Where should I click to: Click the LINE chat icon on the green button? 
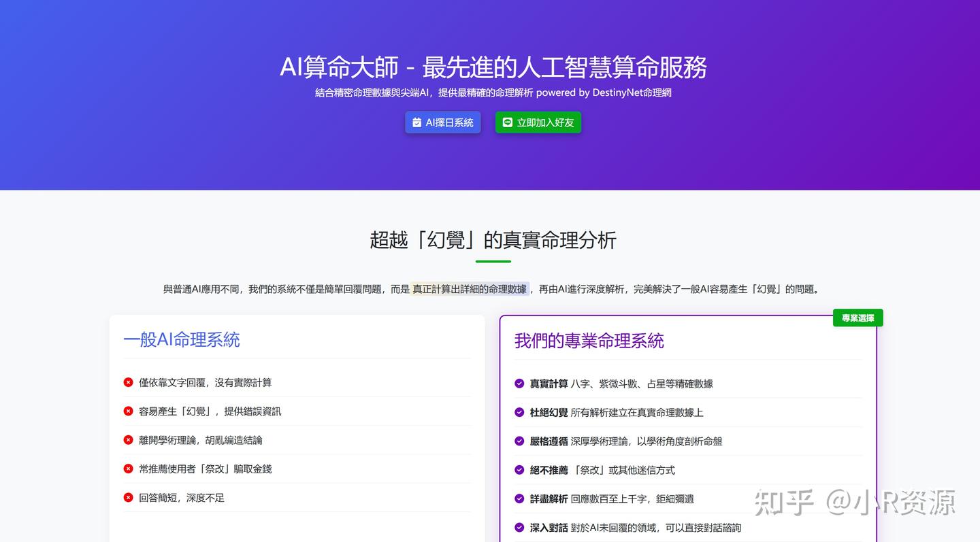coord(507,122)
